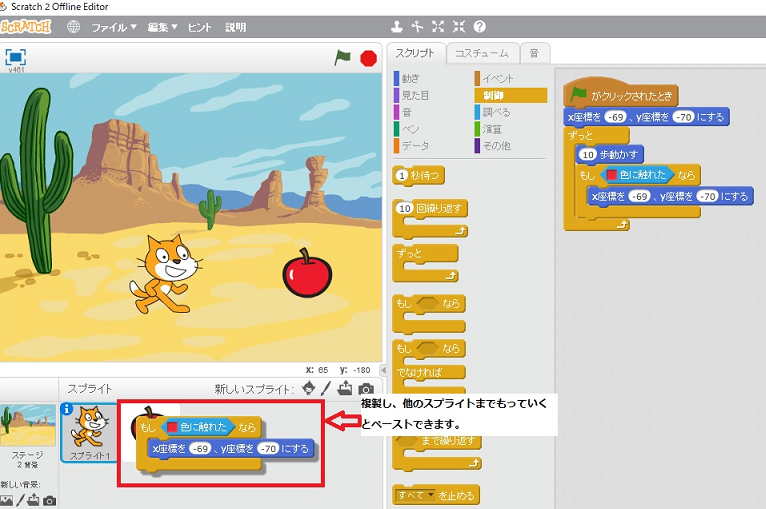Click the green flag to start
Screen dimensions: 766x509
[342, 57]
